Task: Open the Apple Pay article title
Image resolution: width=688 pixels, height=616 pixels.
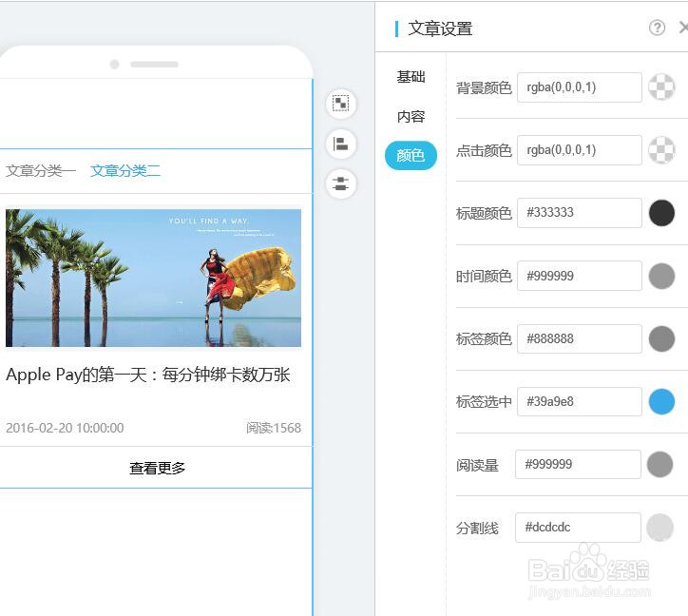Action: (148, 375)
